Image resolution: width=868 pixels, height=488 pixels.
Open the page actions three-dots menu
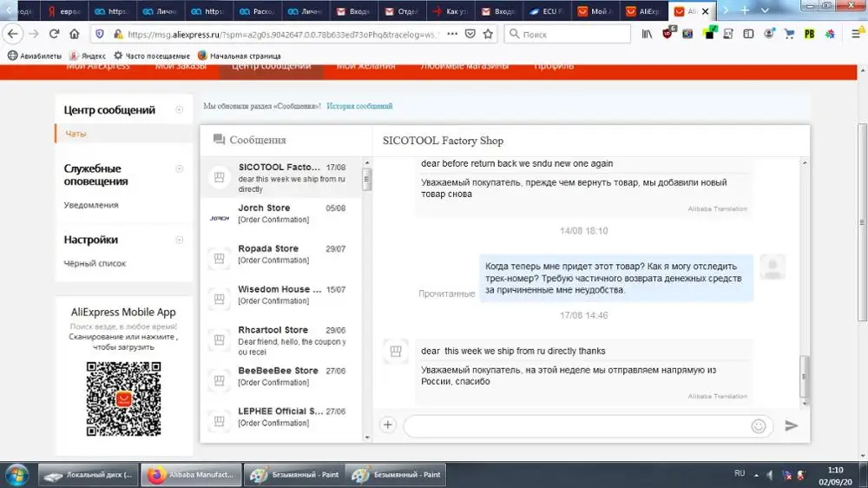452,34
